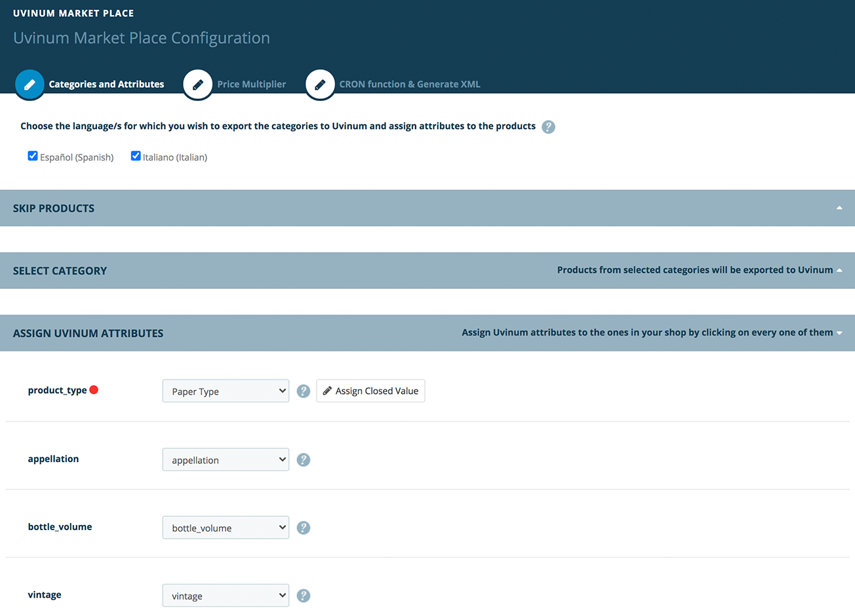
Task: Open help icon next to language instructions
Action: 549,126
